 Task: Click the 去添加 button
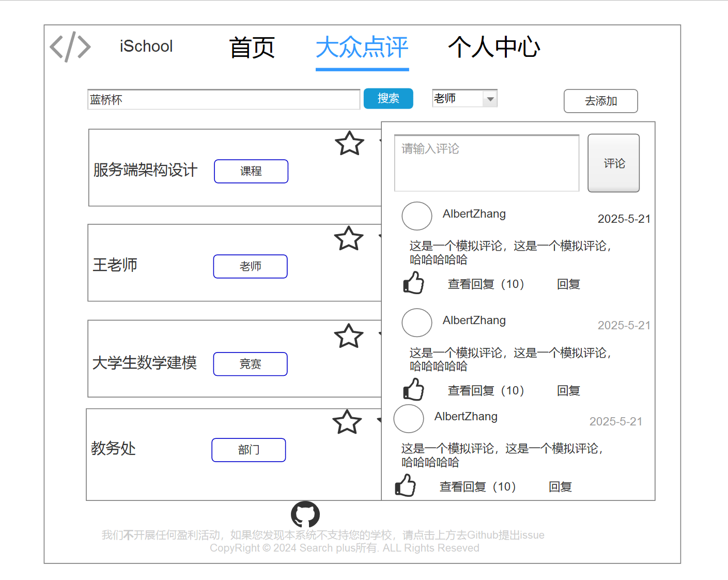pos(601,101)
